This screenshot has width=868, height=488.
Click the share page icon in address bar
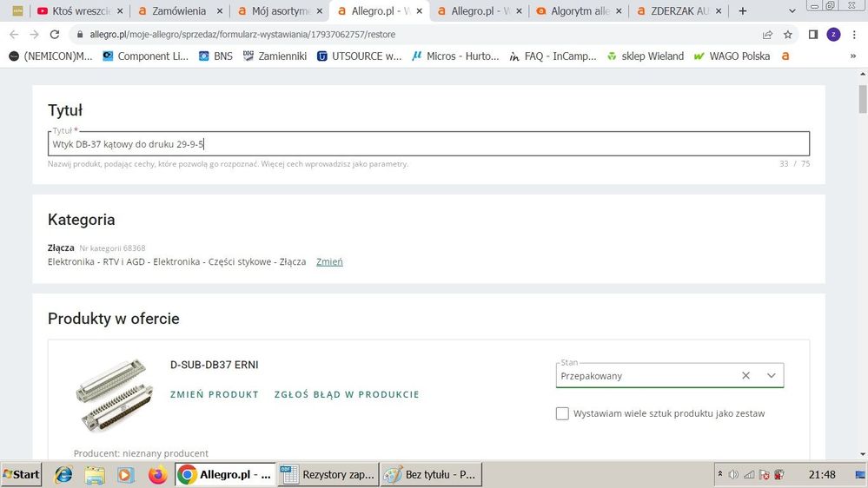pos(767,35)
